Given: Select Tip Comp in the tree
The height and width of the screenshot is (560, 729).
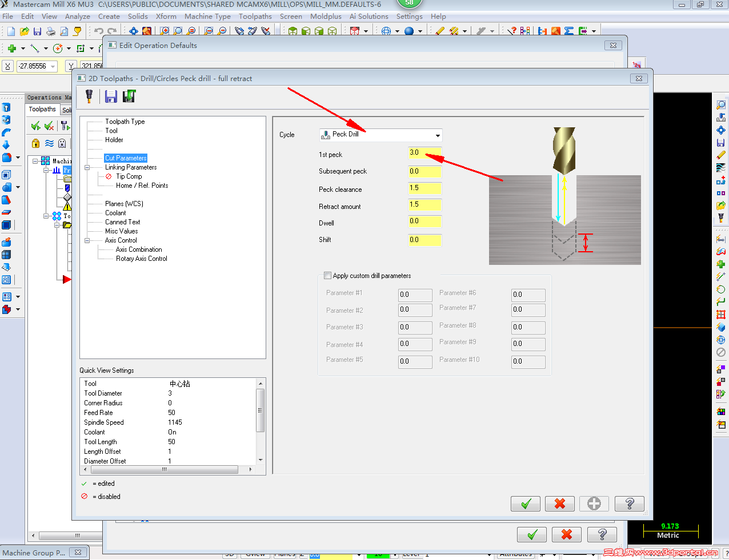Looking at the screenshot, I should coord(129,176).
